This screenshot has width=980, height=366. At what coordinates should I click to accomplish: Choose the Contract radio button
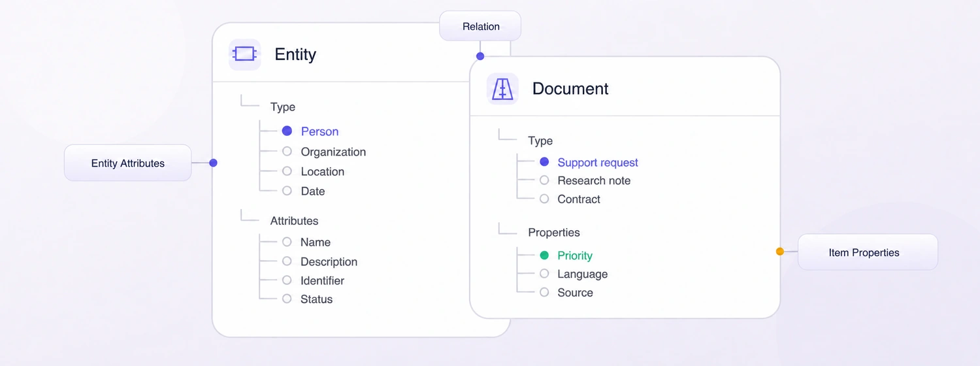click(x=544, y=199)
